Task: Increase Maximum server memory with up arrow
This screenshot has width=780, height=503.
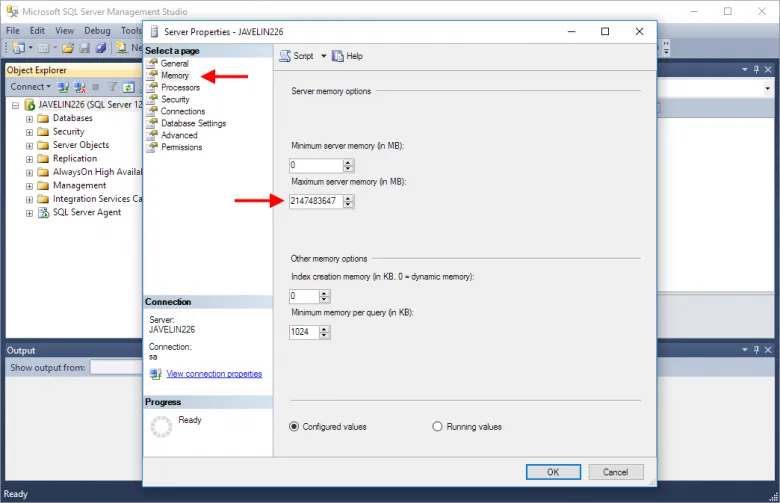Action: pos(348,198)
